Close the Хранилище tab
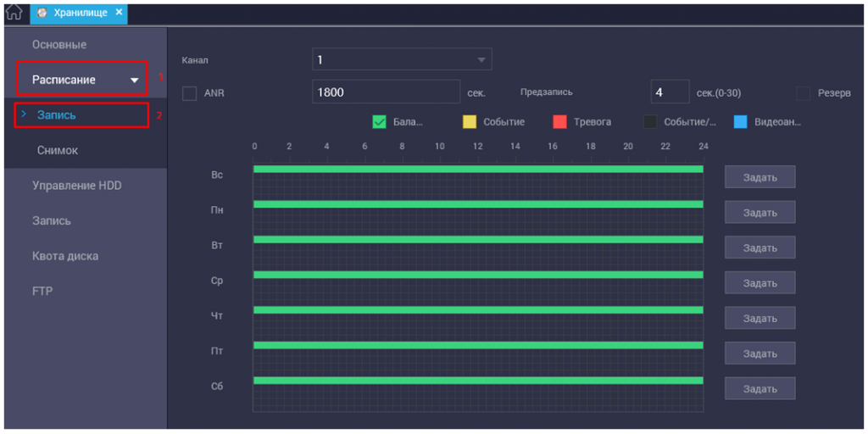This screenshot has width=868, height=434. coord(119,13)
